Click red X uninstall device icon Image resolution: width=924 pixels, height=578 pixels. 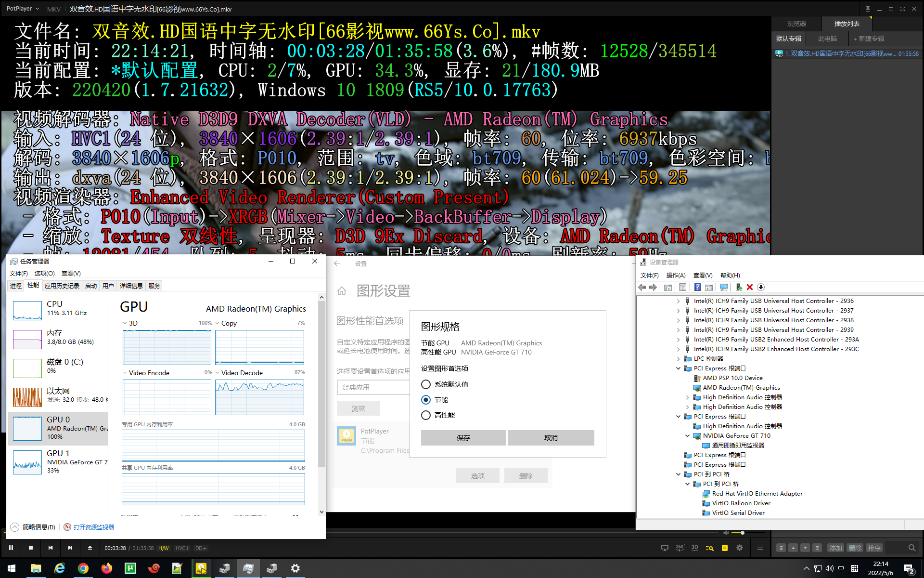coord(750,287)
